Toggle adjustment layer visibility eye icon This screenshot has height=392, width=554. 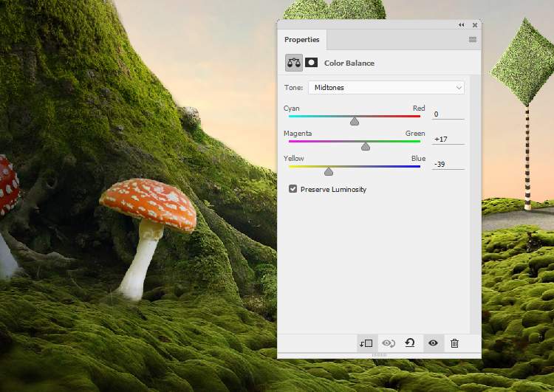[x=433, y=343]
